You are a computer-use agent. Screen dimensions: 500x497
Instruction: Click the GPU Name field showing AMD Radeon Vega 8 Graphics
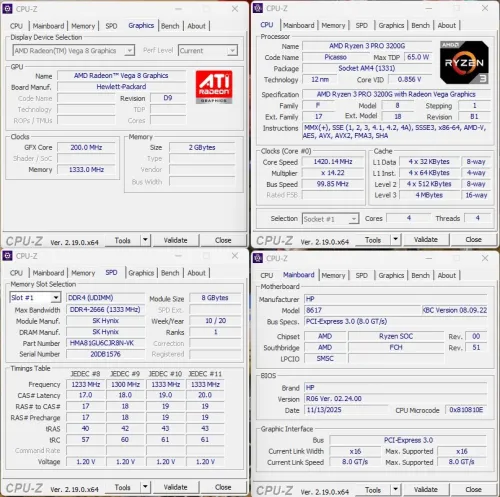(121, 76)
